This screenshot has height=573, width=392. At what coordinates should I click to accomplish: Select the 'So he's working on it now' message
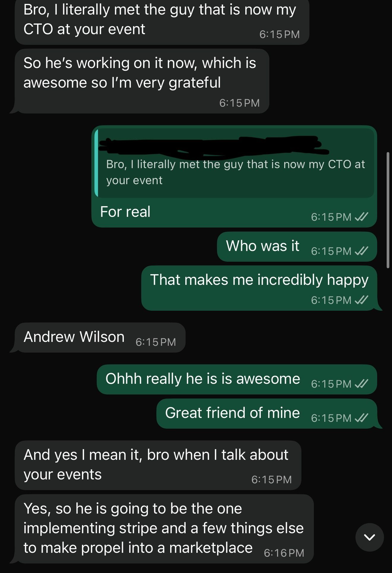pos(142,81)
